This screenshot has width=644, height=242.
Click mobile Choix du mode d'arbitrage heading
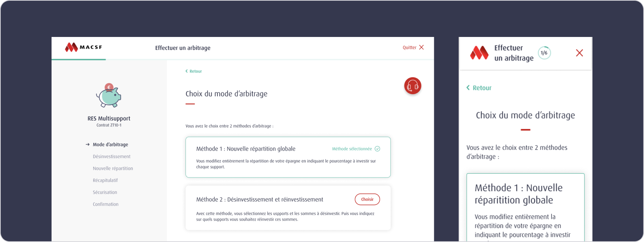[x=525, y=115]
